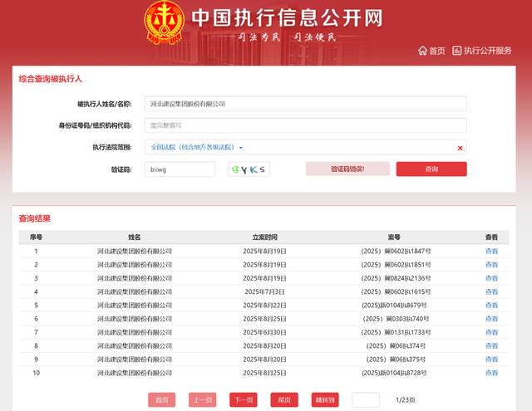The height and width of the screenshot is (411, 532).
Task: Click the 首页 pagination button
Action: pyautogui.click(x=162, y=400)
